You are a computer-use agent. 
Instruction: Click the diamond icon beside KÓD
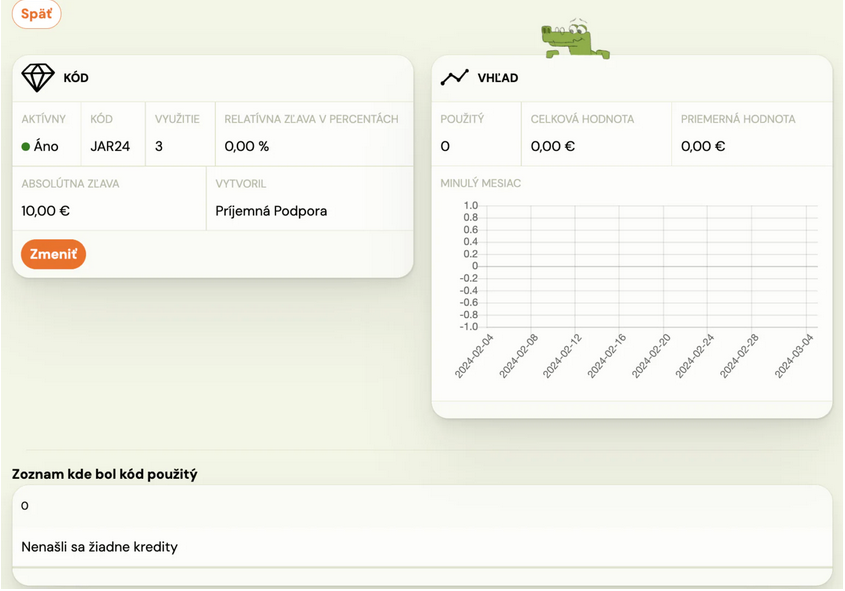(x=38, y=78)
